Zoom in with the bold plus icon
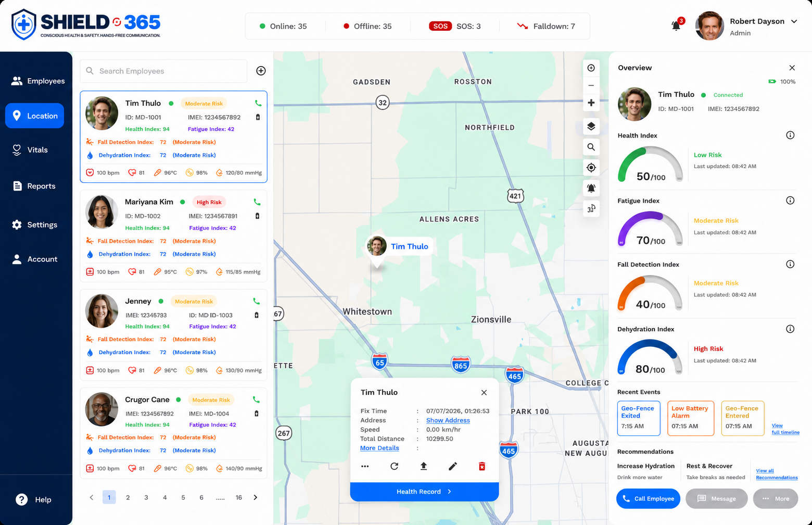Screen dimensions: 812x525 591,103
